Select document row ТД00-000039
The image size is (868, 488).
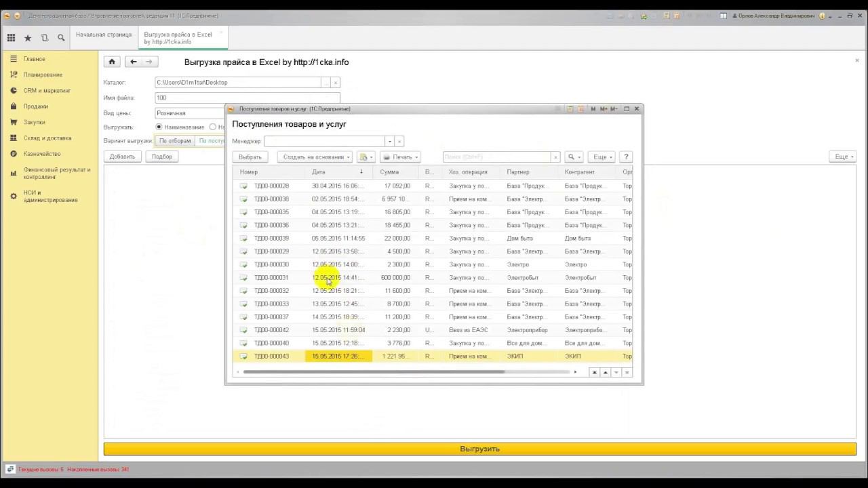[x=433, y=239]
